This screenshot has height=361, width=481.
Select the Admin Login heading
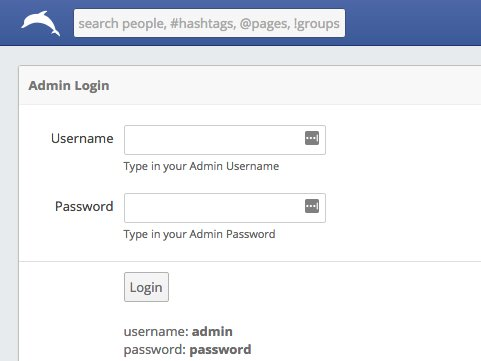click(69, 86)
